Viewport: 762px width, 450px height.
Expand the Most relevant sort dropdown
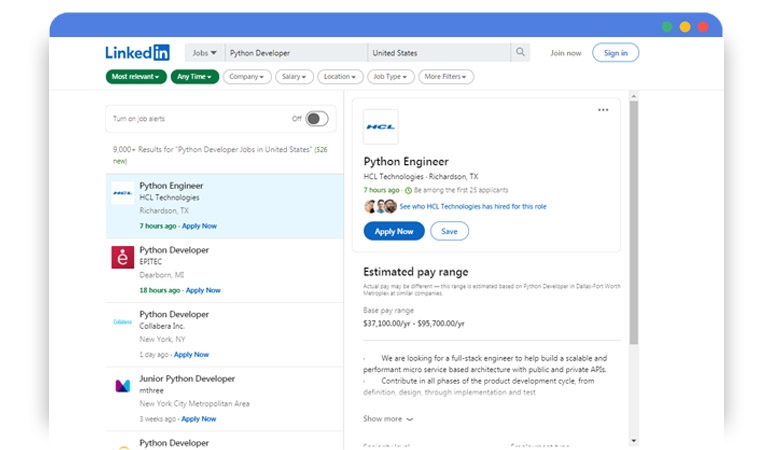pos(135,77)
